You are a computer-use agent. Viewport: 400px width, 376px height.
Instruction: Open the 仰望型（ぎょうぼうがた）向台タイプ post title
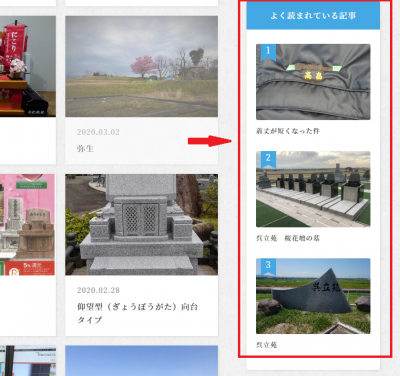coord(137,313)
